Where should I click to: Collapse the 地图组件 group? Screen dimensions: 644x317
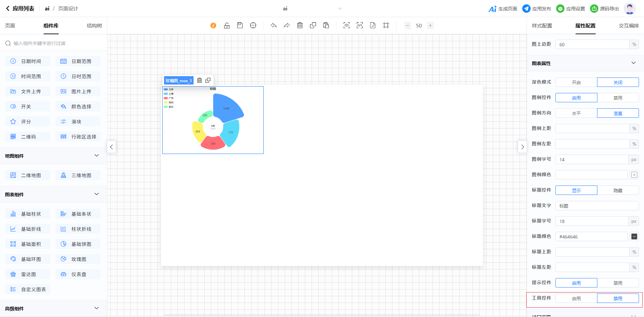click(97, 156)
